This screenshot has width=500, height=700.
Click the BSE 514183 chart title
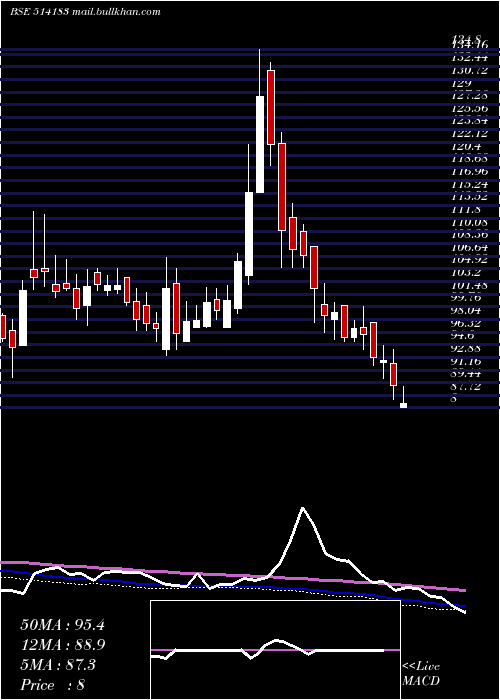tap(39, 12)
